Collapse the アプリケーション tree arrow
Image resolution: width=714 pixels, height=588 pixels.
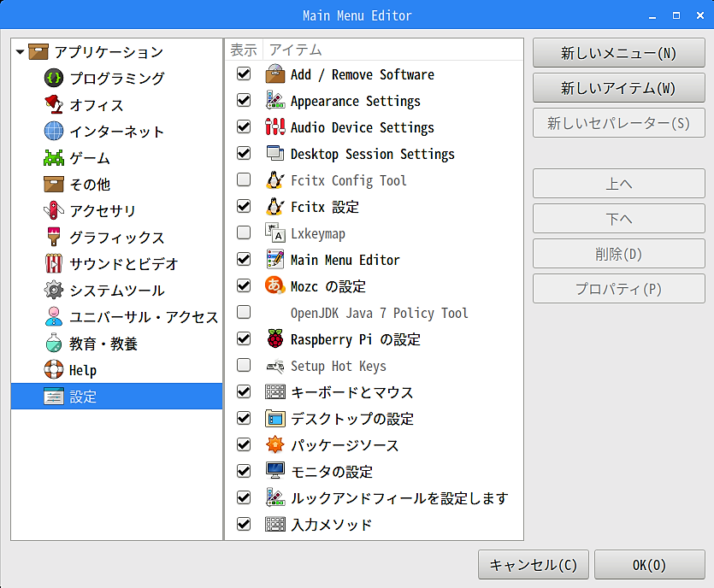tap(20, 52)
